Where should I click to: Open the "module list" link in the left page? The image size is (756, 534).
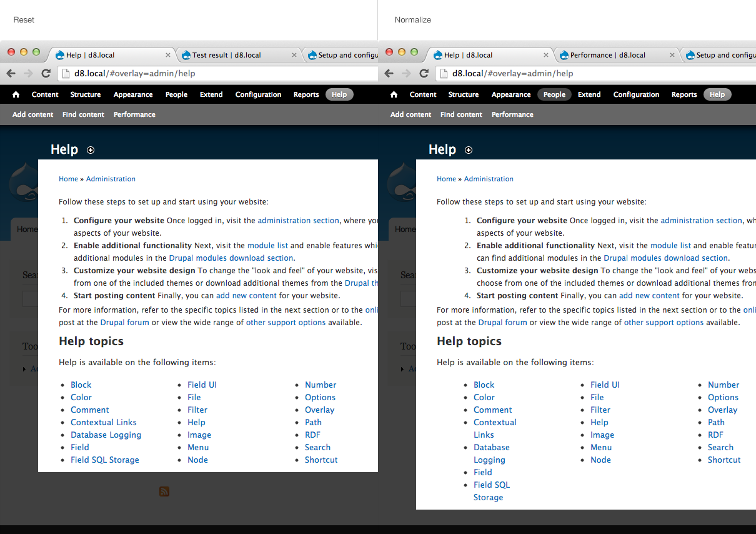267,246
